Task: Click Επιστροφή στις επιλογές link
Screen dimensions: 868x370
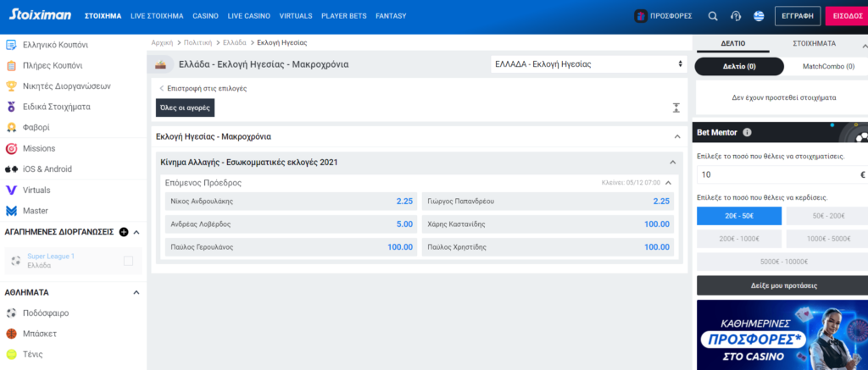Action: (203, 89)
